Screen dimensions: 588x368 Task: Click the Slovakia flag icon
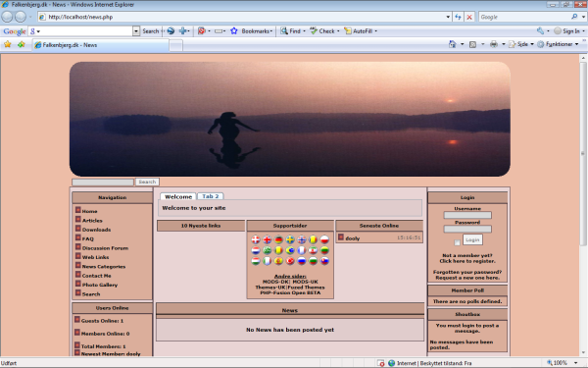pos(324,261)
